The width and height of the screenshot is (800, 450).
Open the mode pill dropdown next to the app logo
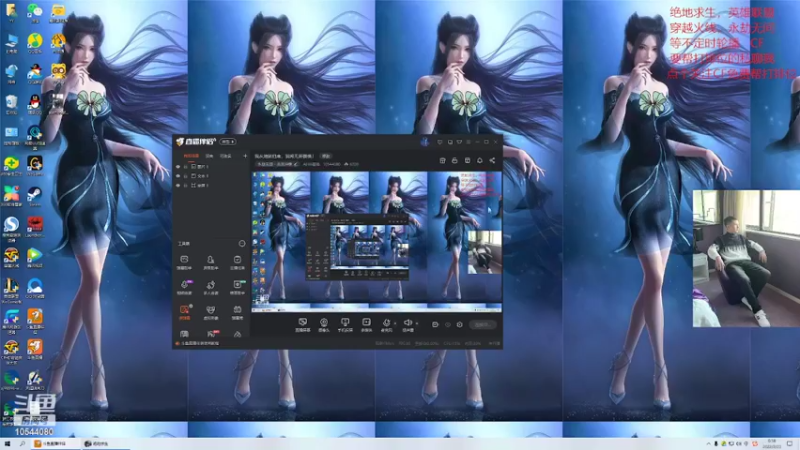click(228, 142)
